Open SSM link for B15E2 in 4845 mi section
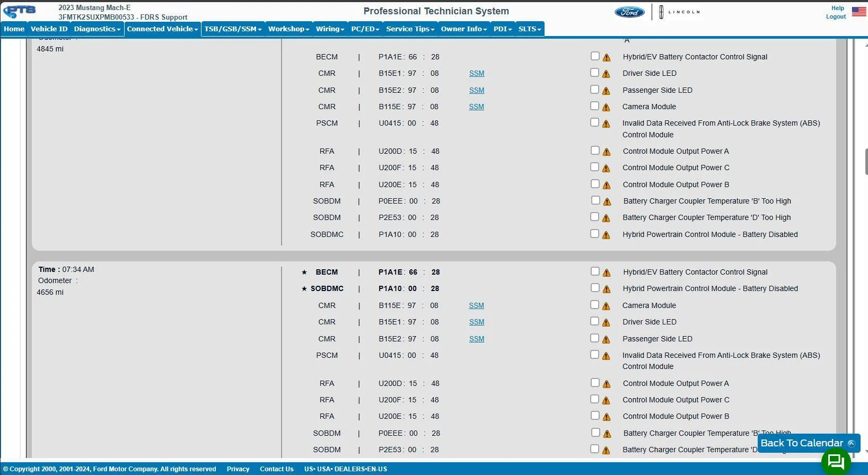868x475 pixels. click(x=477, y=91)
